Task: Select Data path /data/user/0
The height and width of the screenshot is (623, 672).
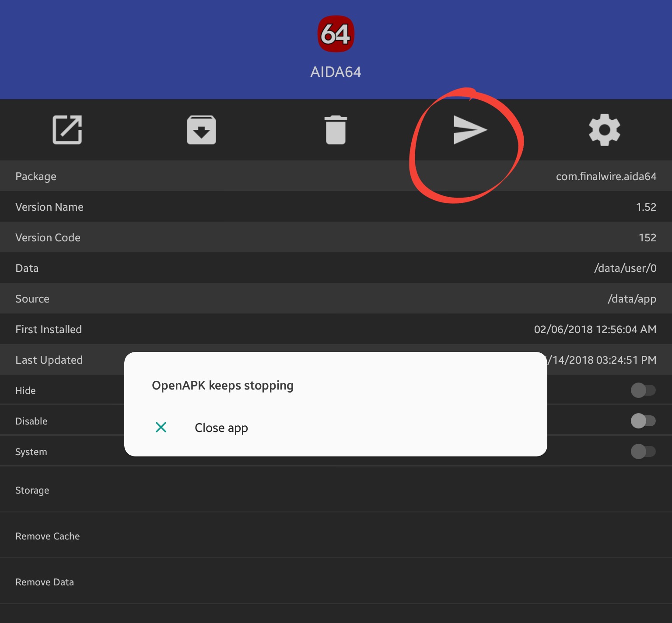Action: point(625,268)
